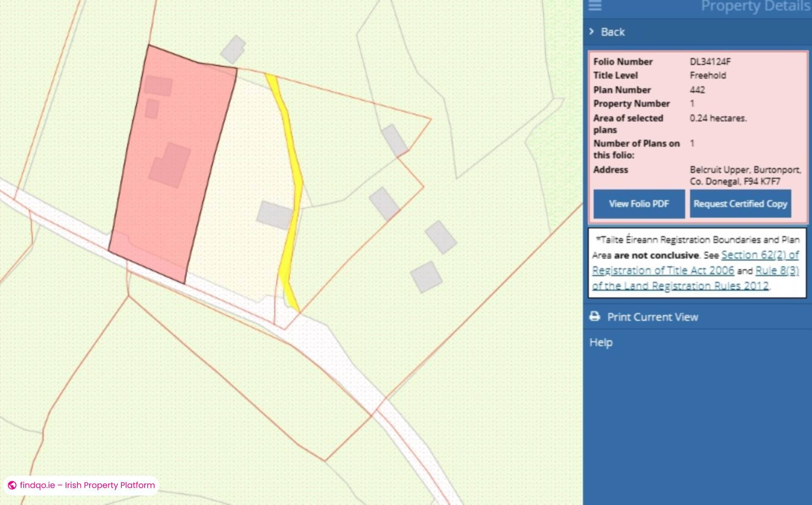Screen dimensions: 812x505
Task: Click grey building north of pink parcel
Action: click(x=233, y=49)
